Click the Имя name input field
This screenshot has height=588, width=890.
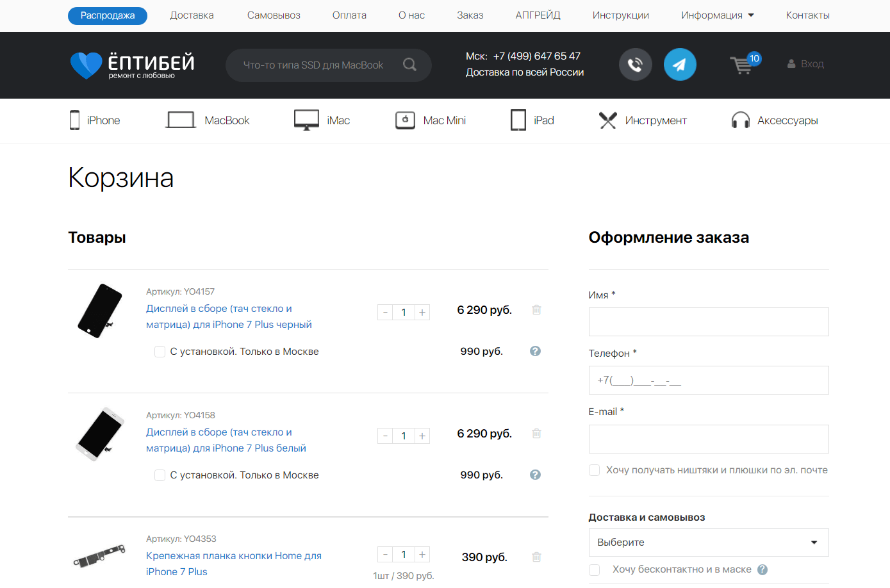[x=709, y=322]
